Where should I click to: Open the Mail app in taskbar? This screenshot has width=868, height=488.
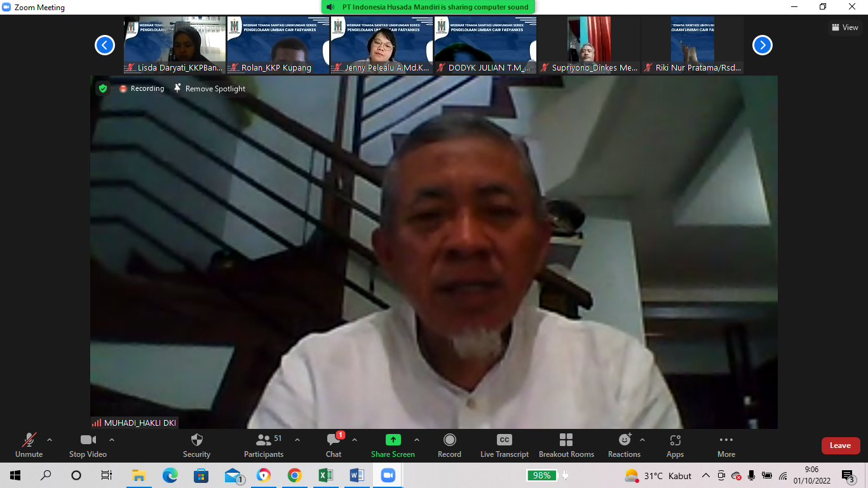click(x=233, y=475)
